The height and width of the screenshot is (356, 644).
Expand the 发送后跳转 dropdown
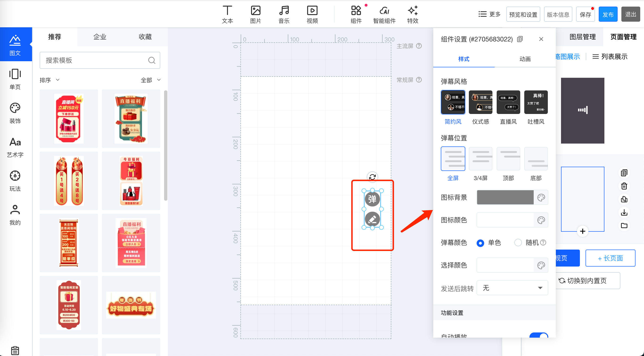pos(512,288)
